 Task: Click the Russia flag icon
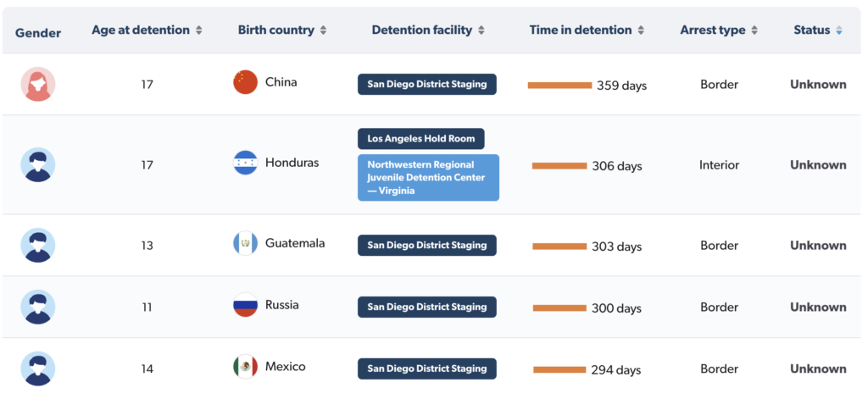click(x=245, y=305)
